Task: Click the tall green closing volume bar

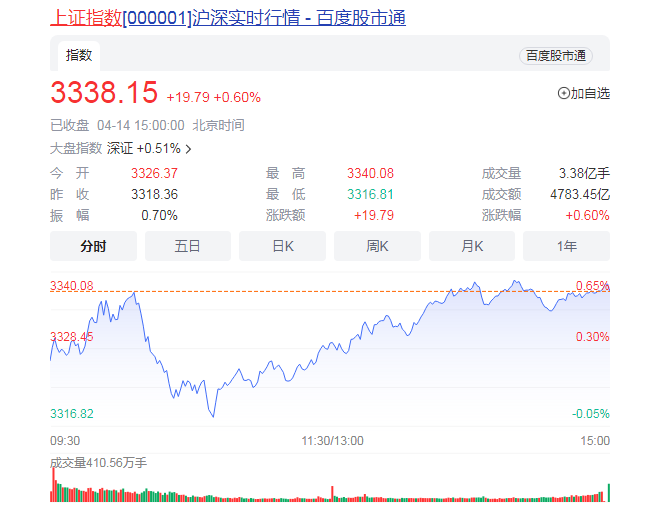Action: pos(607,491)
